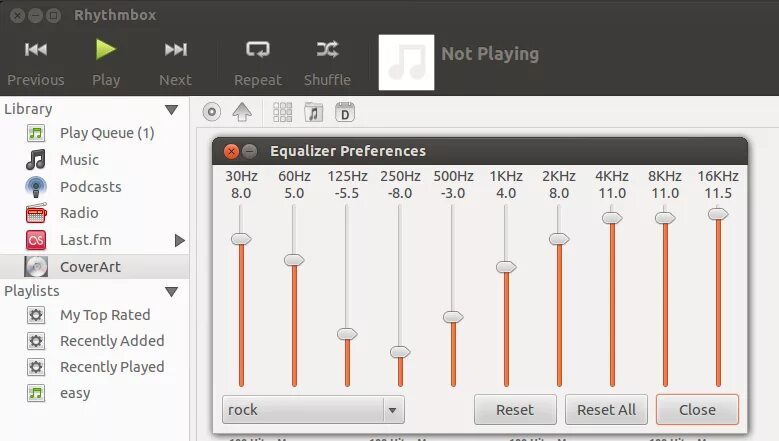Click the grid view toolbar icon

coord(283,112)
